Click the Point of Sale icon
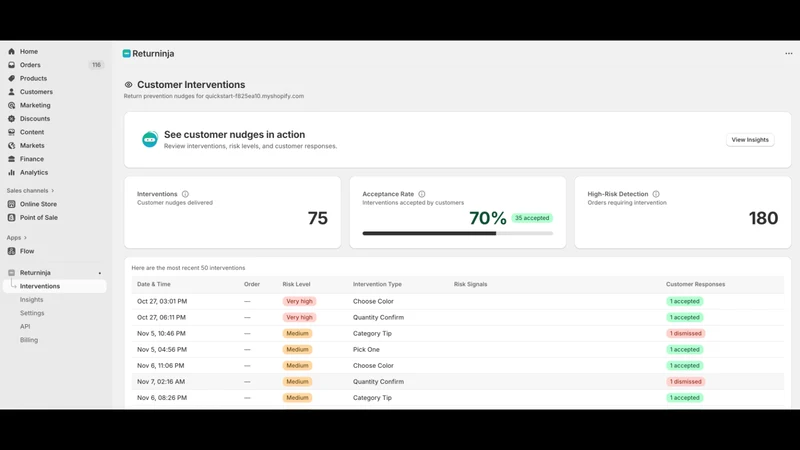Image resolution: width=800 pixels, height=450 pixels. point(11,217)
